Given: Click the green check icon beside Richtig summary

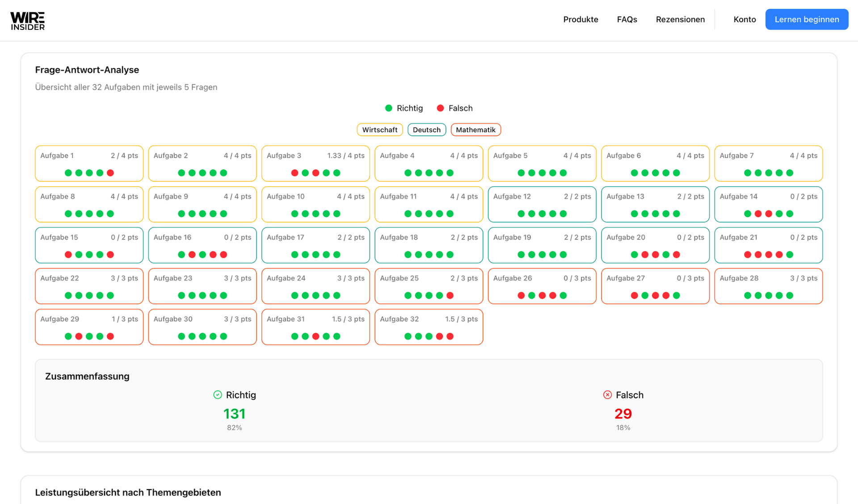Looking at the screenshot, I should (x=218, y=395).
